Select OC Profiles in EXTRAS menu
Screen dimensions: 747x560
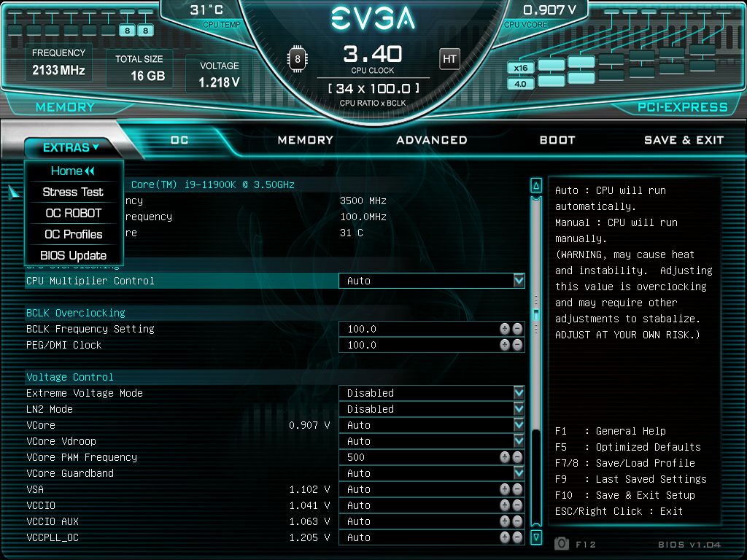pos(74,234)
